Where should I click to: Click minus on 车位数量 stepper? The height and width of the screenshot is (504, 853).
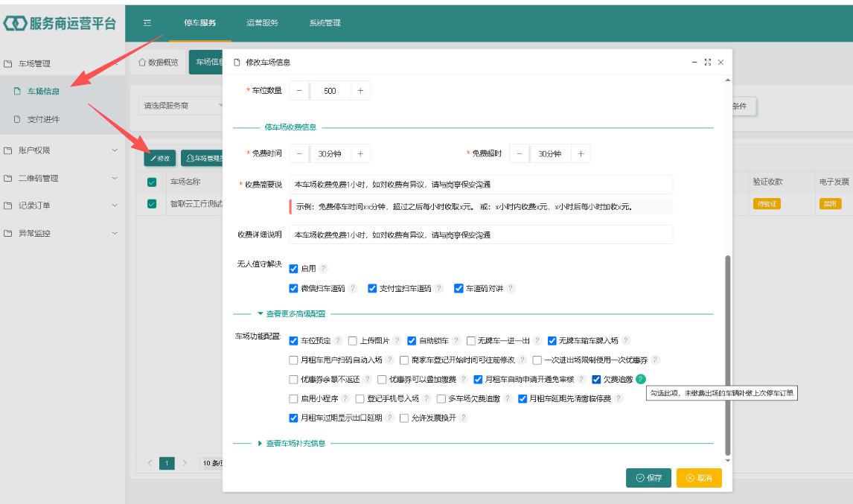tap(299, 91)
